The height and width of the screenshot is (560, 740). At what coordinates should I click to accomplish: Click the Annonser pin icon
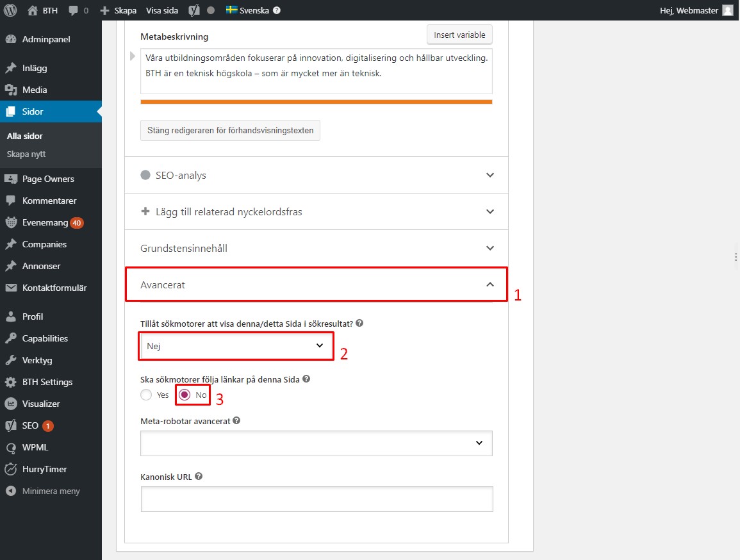[x=11, y=266]
